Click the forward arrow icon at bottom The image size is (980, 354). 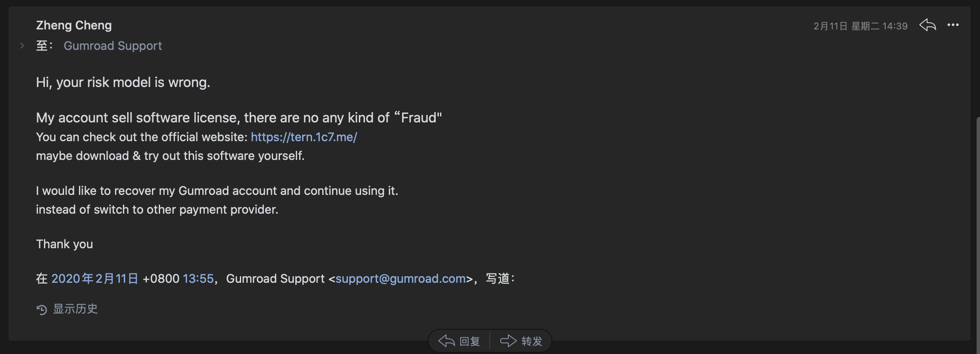click(508, 341)
